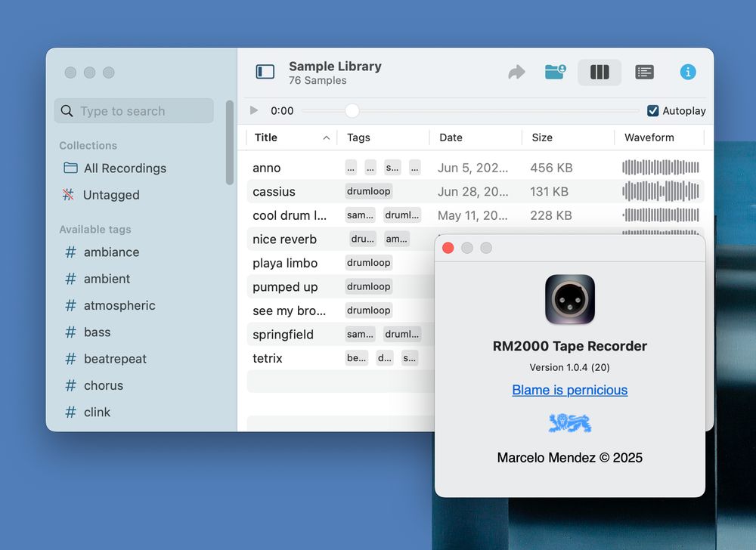Open the blue info button
Viewport: 756px width, 550px height.
687,72
